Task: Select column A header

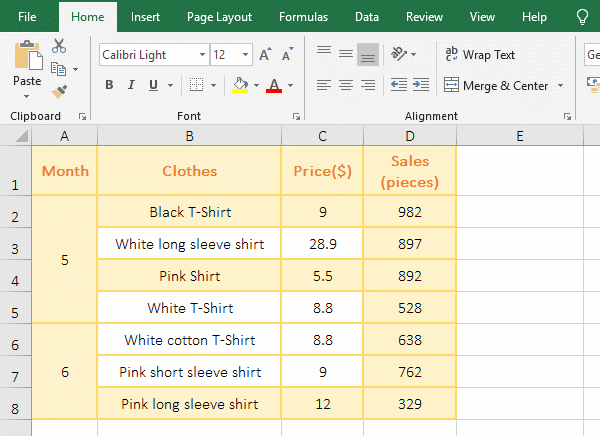Action: tap(65, 136)
